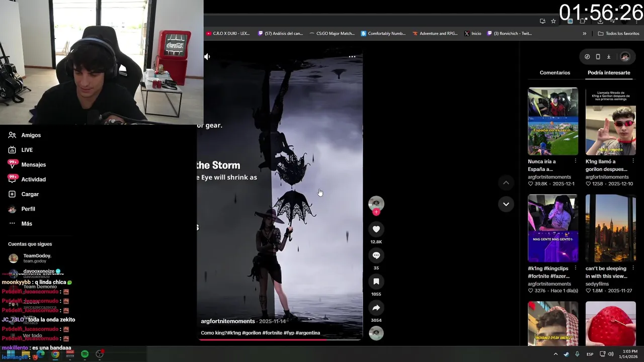Image resolution: width=644 pixels, height=362 pixels.
Task: Open taskbar clock showing 1:03 PM
Action: (629, 354)
